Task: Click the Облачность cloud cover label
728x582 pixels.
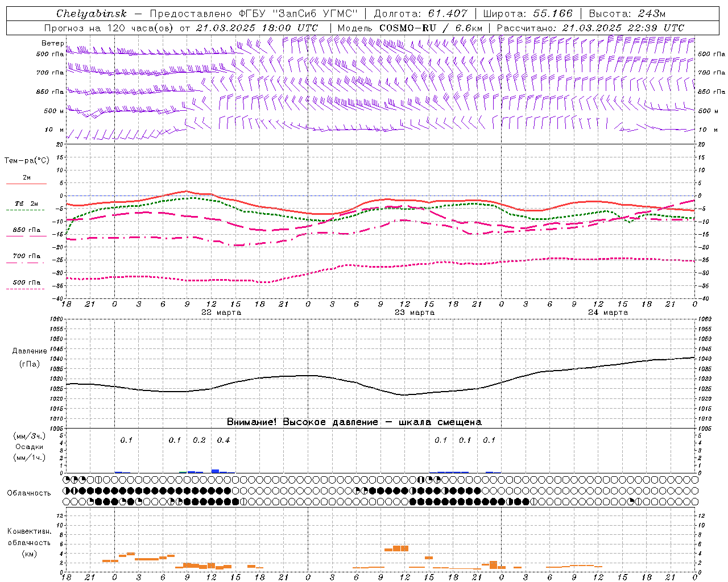Action: point(29,493)
